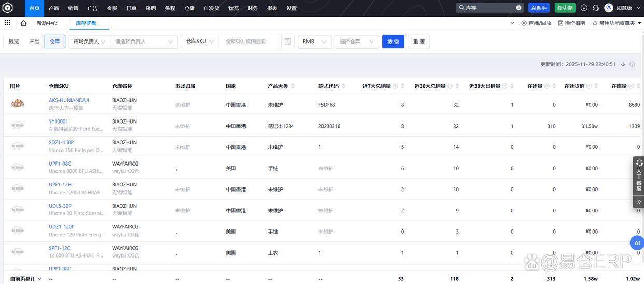Switch to the 概览 view toggle
Image resolution: width=644 pixels, height=284 pixels.
coord(14,42)
